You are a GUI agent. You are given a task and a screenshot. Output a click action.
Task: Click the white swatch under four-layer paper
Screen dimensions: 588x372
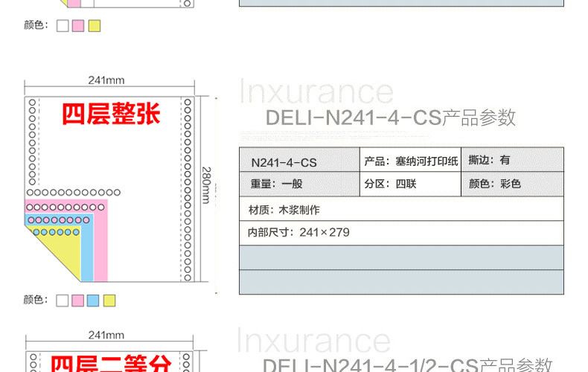click(x=63, y=301)
